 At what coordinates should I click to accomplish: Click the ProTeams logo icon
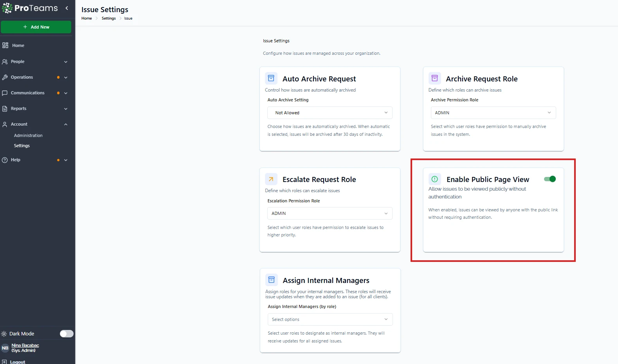click(7, 8)
